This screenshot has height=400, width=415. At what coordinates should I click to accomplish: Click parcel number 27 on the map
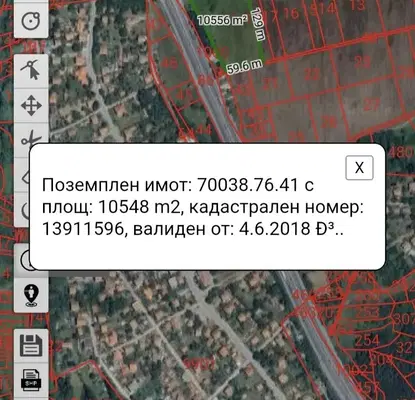tap(372, 105)
